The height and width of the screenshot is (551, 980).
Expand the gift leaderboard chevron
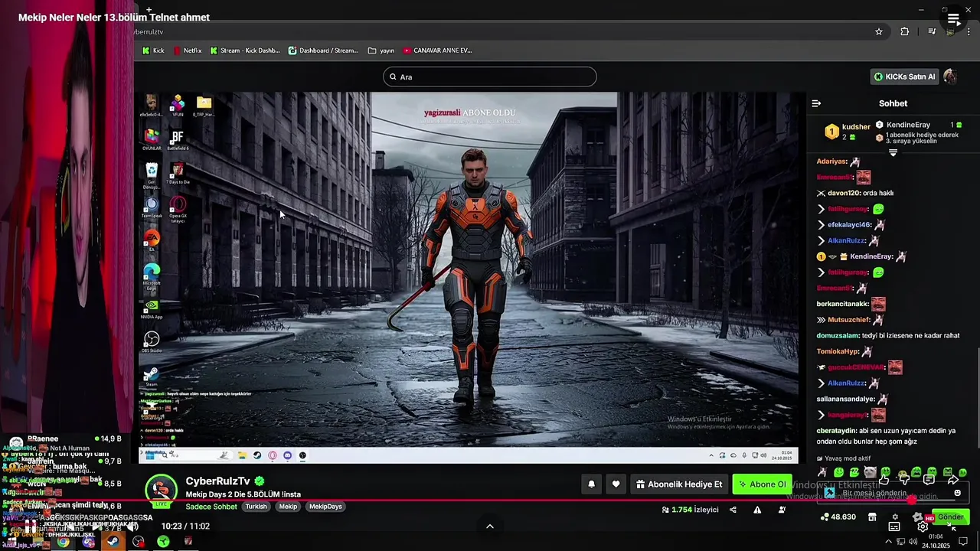[893, 153]
